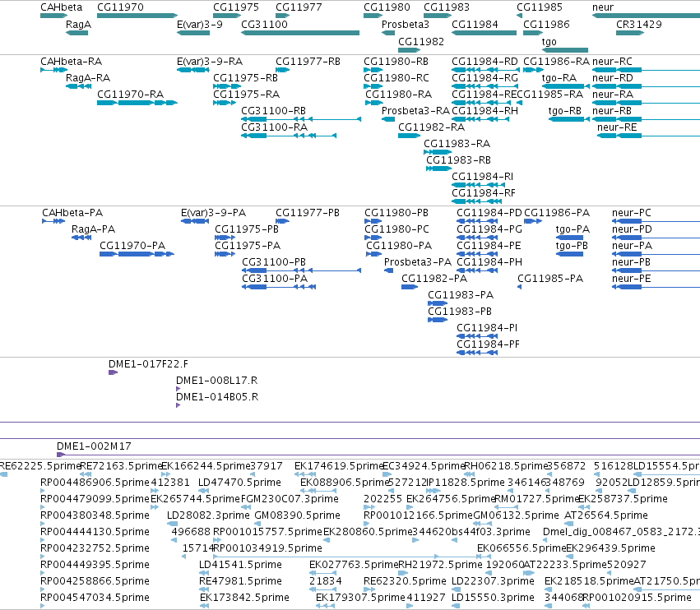This screenshot has width=700, height=610.
Task: Click the CG11977 gene label
Action: coord(299,7)
